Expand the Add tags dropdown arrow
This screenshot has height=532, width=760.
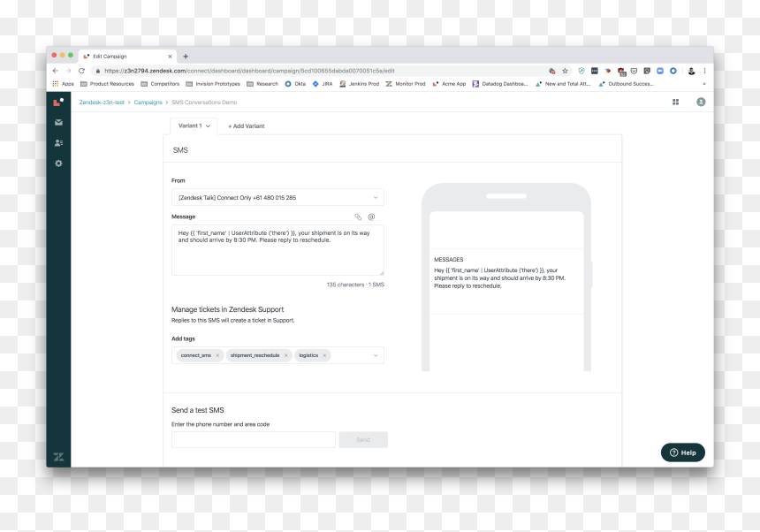tap(376, 355)
